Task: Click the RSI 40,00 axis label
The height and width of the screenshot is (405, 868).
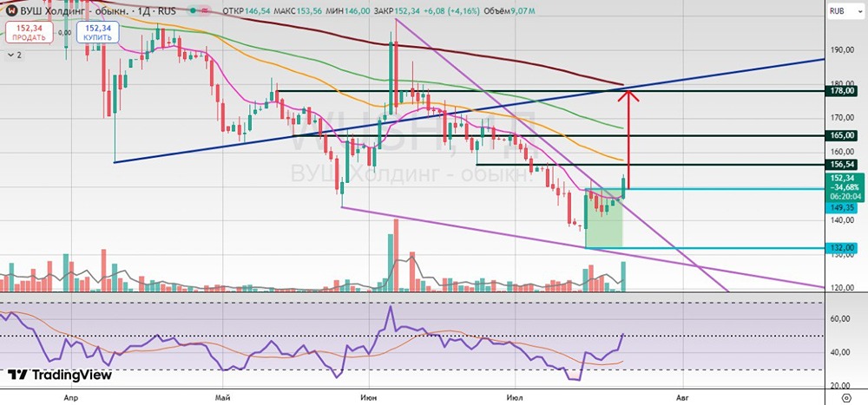Action: (841, 352)
